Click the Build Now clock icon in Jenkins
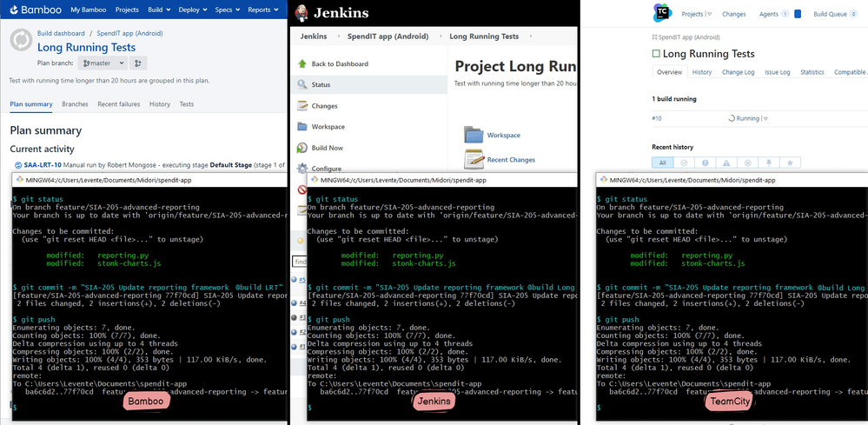 point(302,148)
